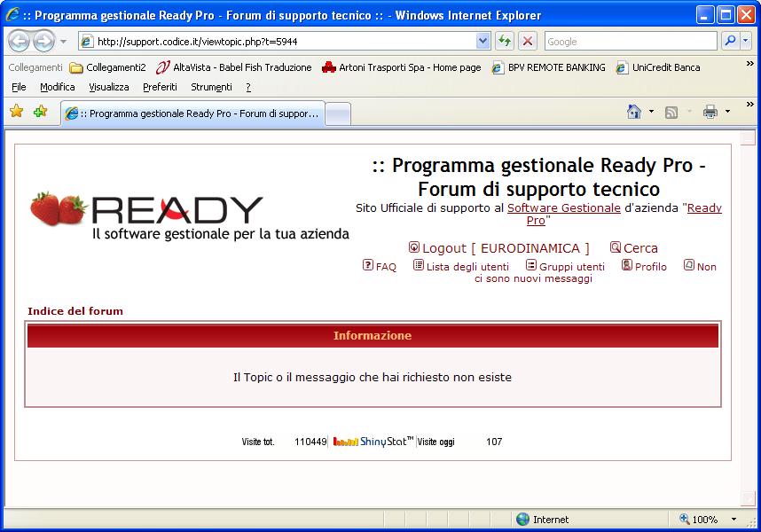The width and height of the screenshot is (761, 532).
Task: Open the zoom level dropdown arrow
Action: click(734, 520)
